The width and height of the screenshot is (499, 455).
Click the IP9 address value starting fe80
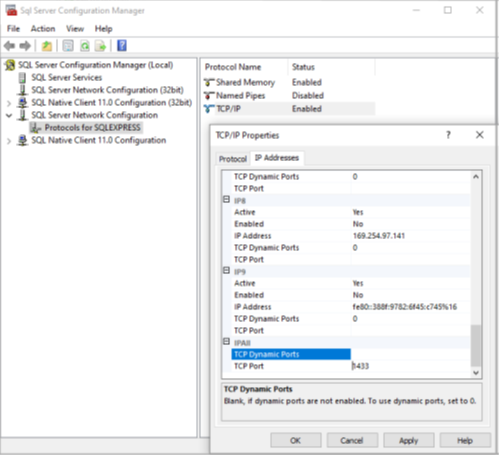click(x=405, y=307)
